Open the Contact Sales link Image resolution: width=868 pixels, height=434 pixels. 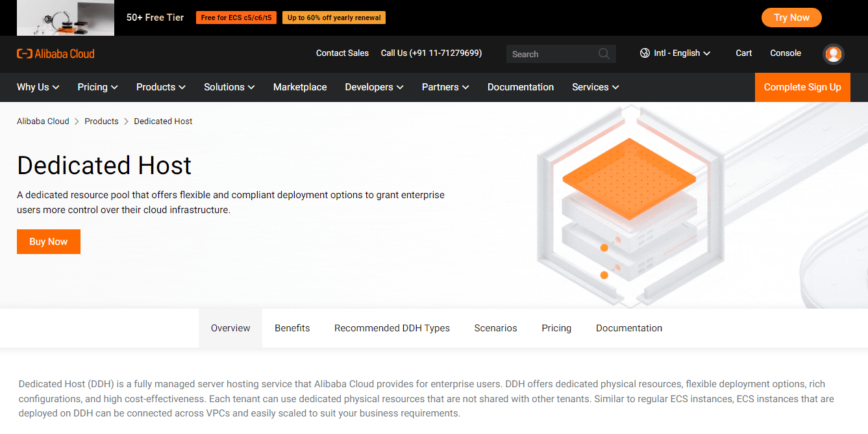(x=342, y=53)
